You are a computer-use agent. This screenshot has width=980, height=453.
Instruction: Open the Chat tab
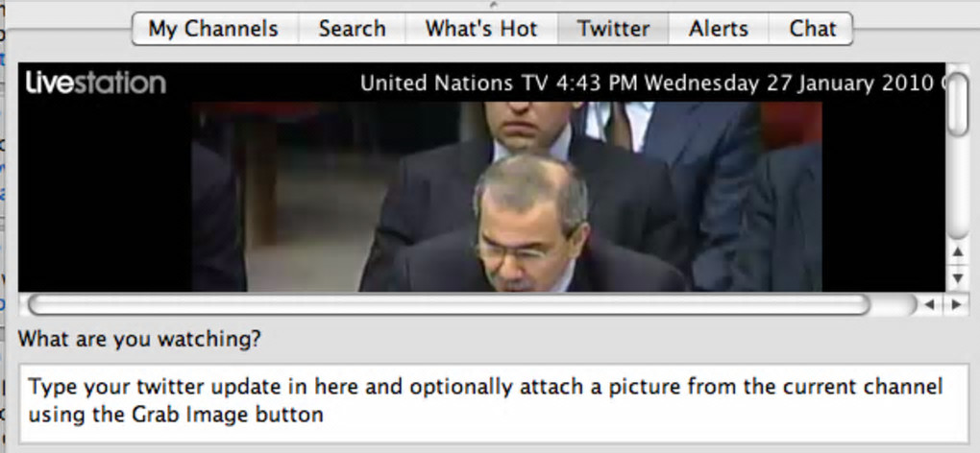(811, 29)
